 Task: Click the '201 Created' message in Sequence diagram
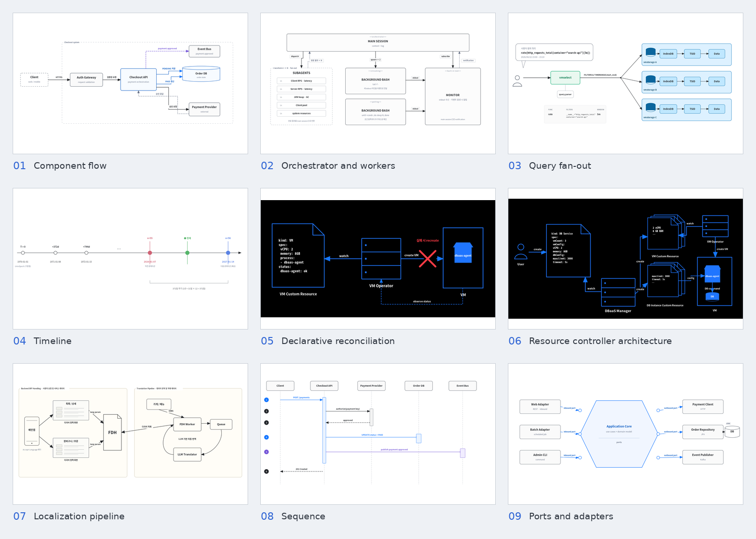(x=302, y=469)
